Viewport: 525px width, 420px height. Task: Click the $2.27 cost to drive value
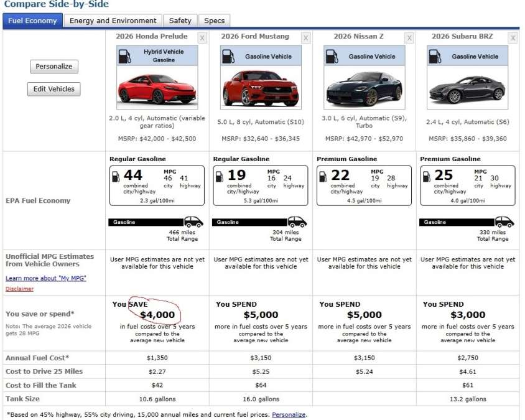click(157, 371)
